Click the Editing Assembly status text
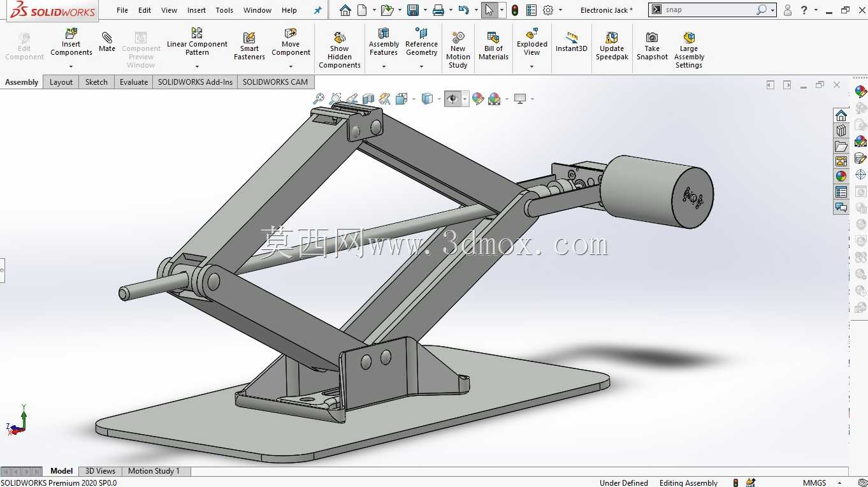Image resolution: width=868 pixels, height=487 pixels. (x=688, y=483)
